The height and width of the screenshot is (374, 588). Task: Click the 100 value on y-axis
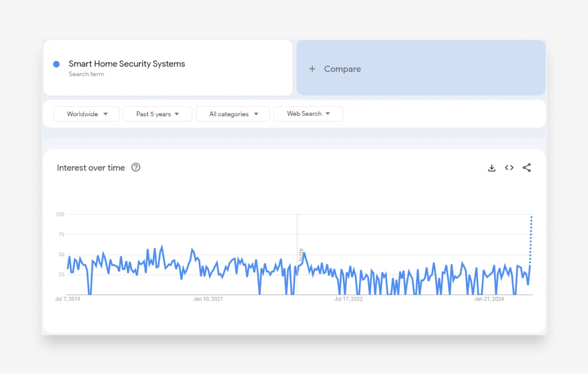click(x=60, y=214)
